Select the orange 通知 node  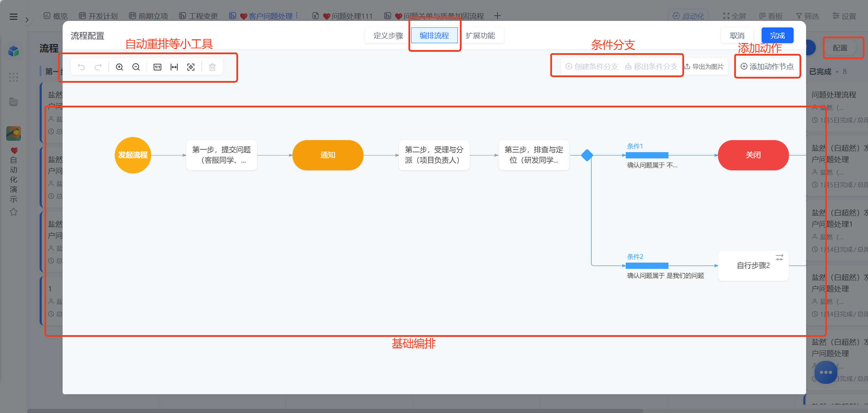328,155
